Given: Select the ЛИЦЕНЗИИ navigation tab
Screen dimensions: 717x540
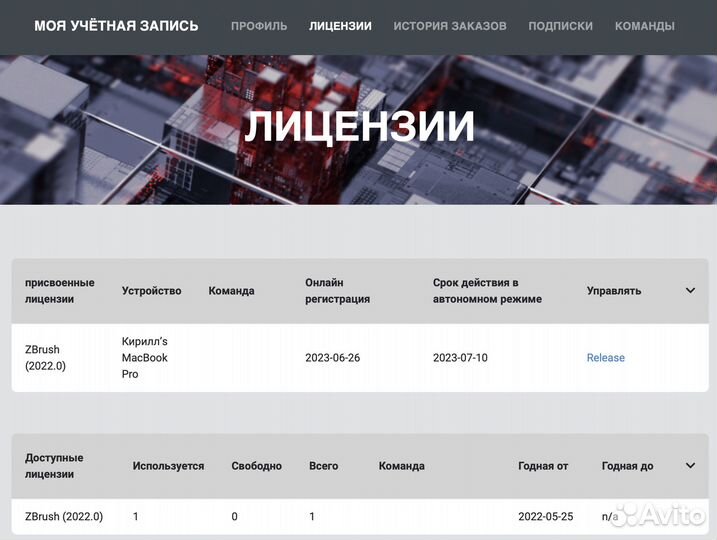Looking at the screenshot, I should [x=340, y=26].
